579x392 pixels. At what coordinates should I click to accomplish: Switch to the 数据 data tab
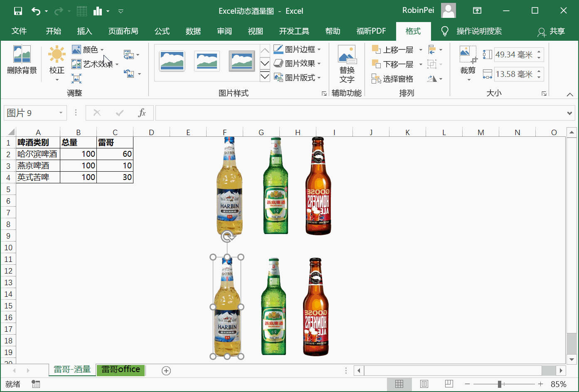(193, 31)
